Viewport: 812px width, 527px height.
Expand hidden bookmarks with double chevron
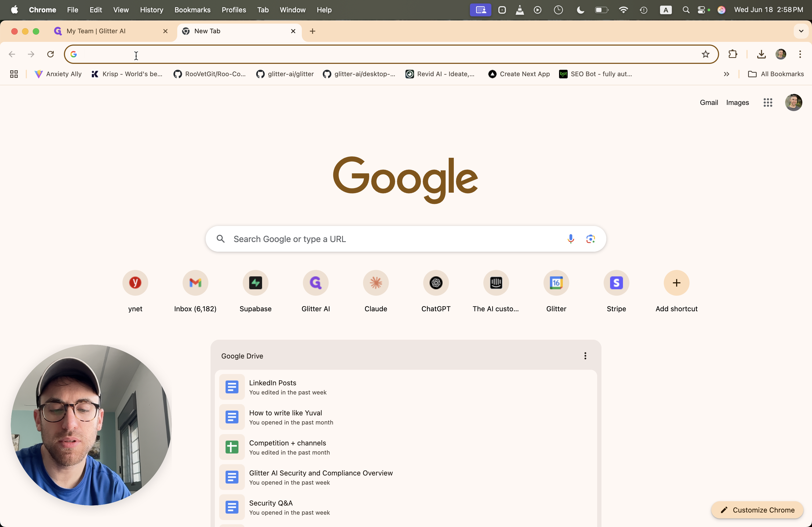726,74
